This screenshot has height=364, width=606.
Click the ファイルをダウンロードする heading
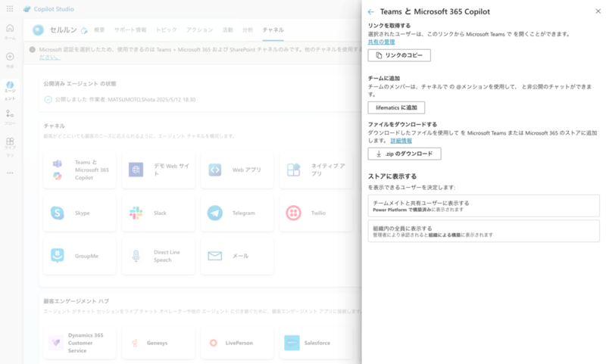coord(402,124)
